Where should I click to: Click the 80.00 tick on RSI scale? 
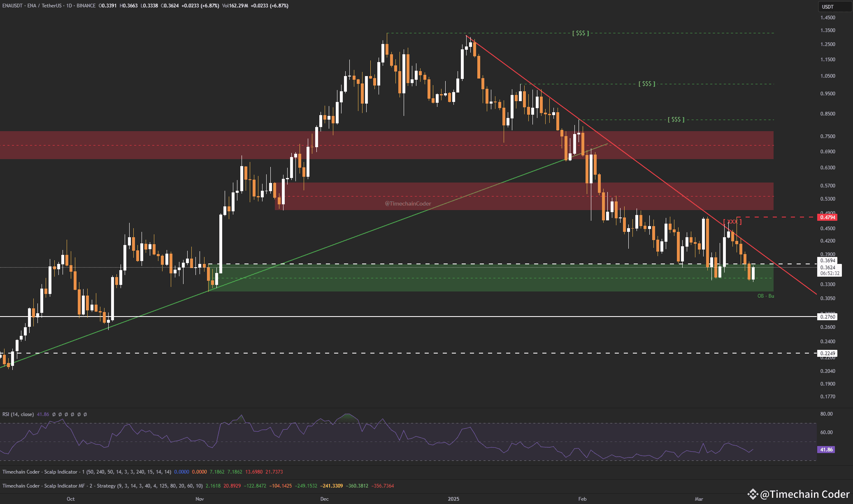pyautogui.click(x=826, y=414)
